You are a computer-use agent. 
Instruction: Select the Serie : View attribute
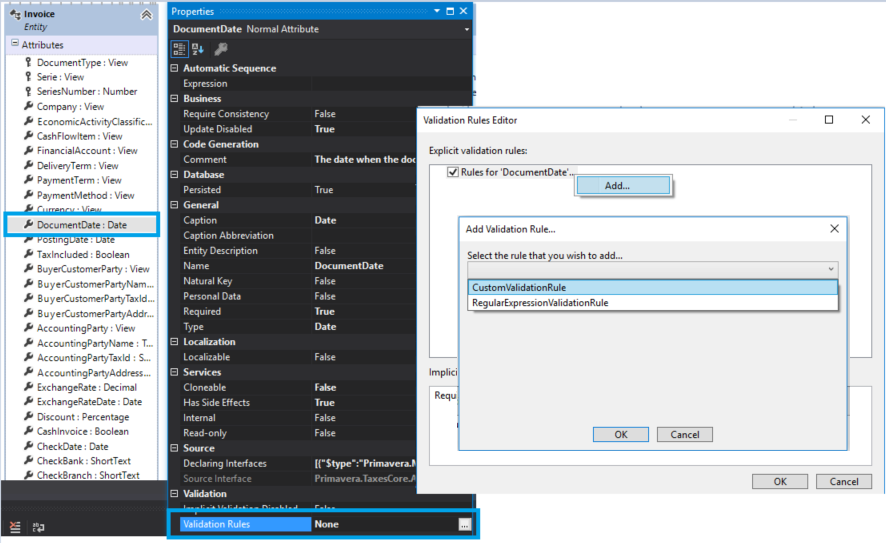[x=60, y=77]
